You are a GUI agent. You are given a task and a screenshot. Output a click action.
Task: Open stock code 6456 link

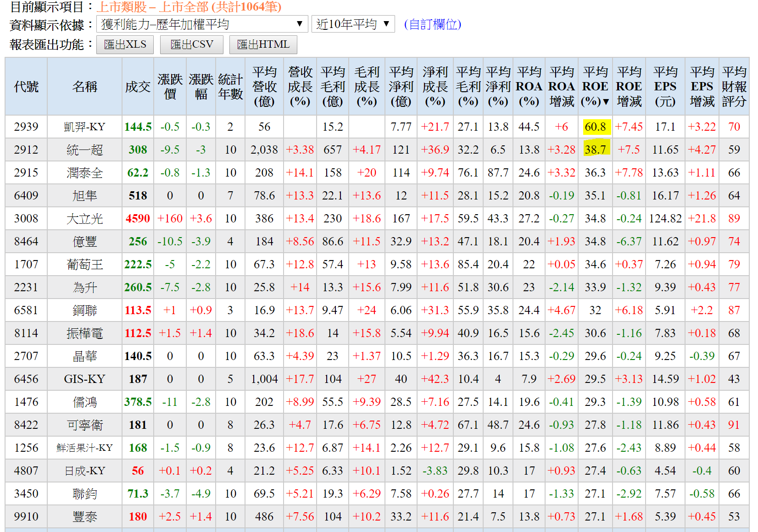26,379
